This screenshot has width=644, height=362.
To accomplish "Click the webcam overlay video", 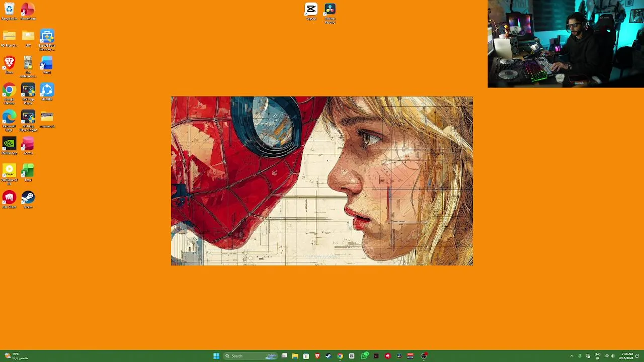I will point(566,44).
